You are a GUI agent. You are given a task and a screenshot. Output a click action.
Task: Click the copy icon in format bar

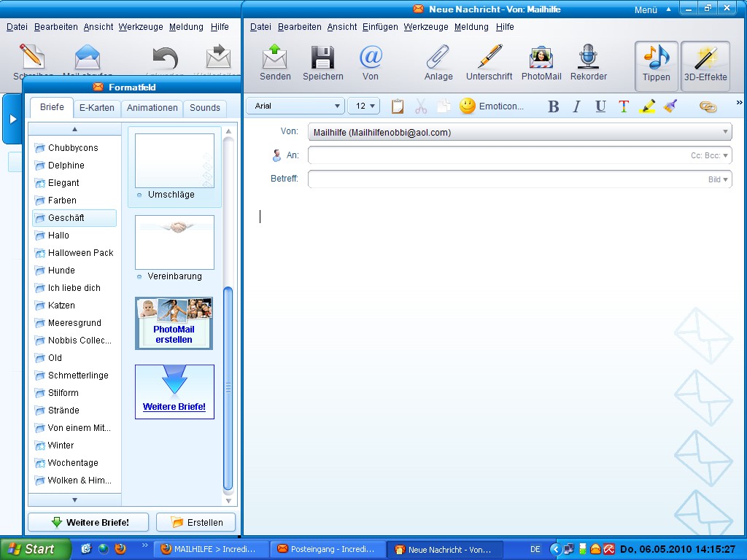point(444,106)
